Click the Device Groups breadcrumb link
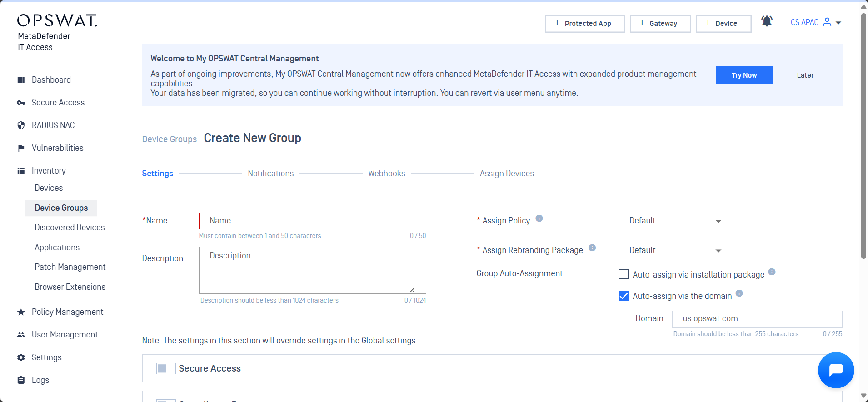 (169, 139)
